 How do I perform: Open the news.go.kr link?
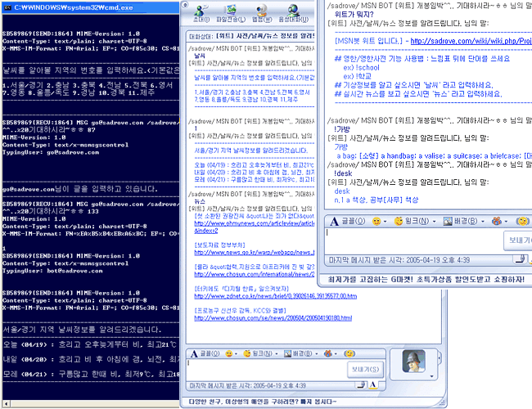coord(254,252)
